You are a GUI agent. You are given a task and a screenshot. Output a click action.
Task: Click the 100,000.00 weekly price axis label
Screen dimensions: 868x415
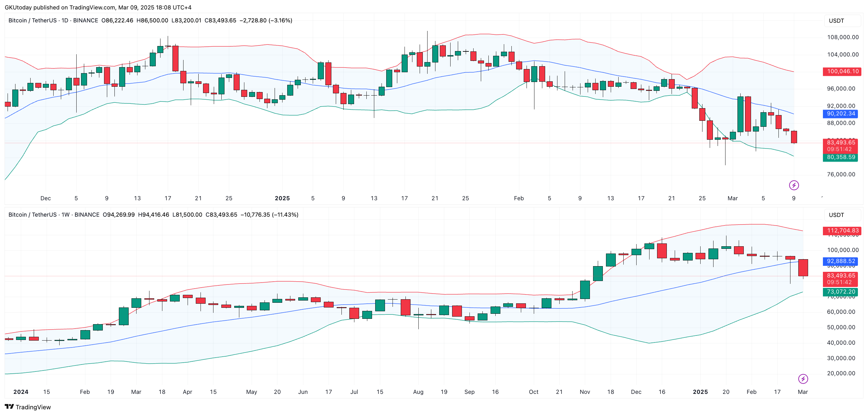(843, 250)
